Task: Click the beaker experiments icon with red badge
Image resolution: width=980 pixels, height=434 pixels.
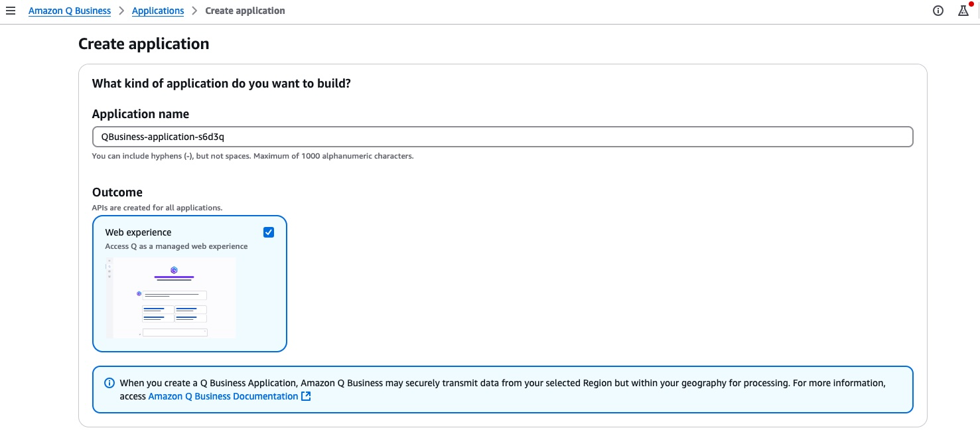Action: click(x=964, y=11)
